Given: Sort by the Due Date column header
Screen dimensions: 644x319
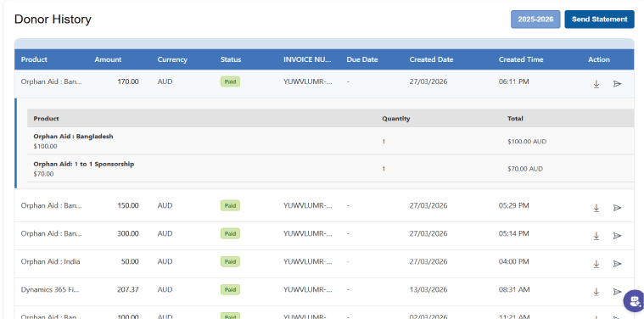Looking at the screenshot, I should [361, 59].
